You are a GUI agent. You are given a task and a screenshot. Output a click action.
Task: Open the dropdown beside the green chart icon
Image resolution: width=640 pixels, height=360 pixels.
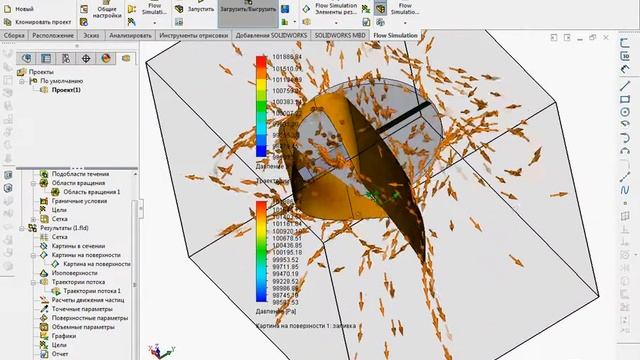294,22
